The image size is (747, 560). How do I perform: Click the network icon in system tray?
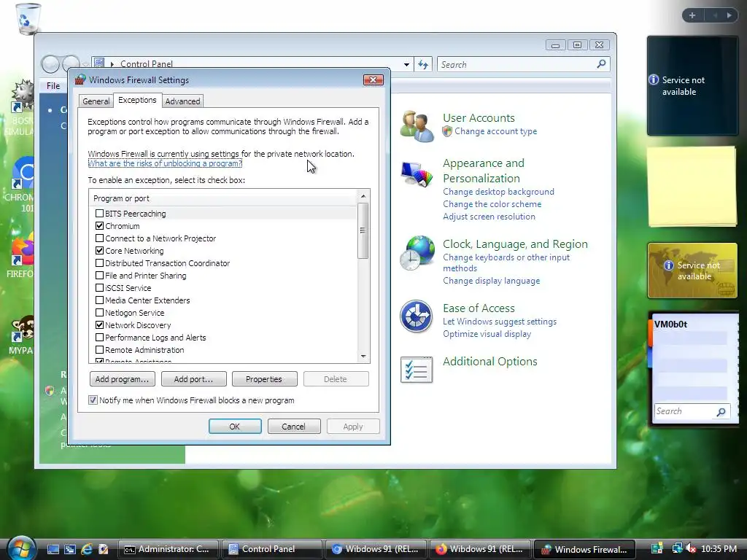(677, 548)
